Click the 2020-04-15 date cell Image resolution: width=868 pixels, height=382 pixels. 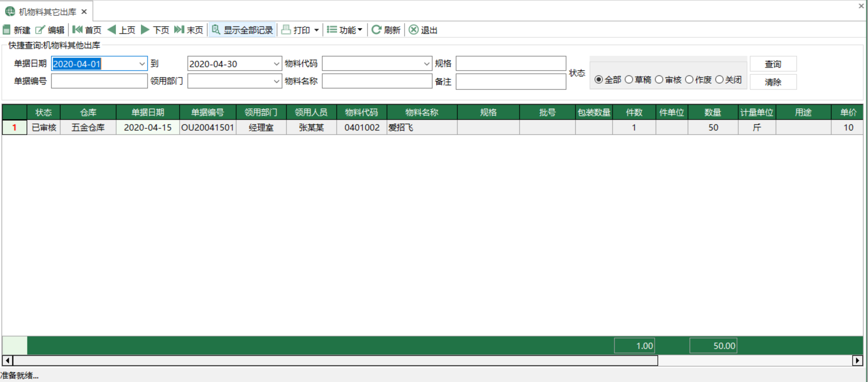pos(148,128)
